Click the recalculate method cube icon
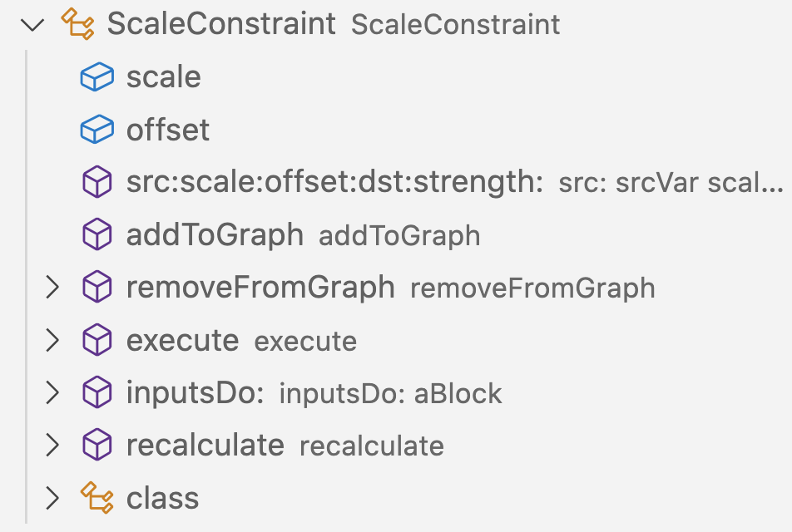Screen dimensions: 792x532 97,445
